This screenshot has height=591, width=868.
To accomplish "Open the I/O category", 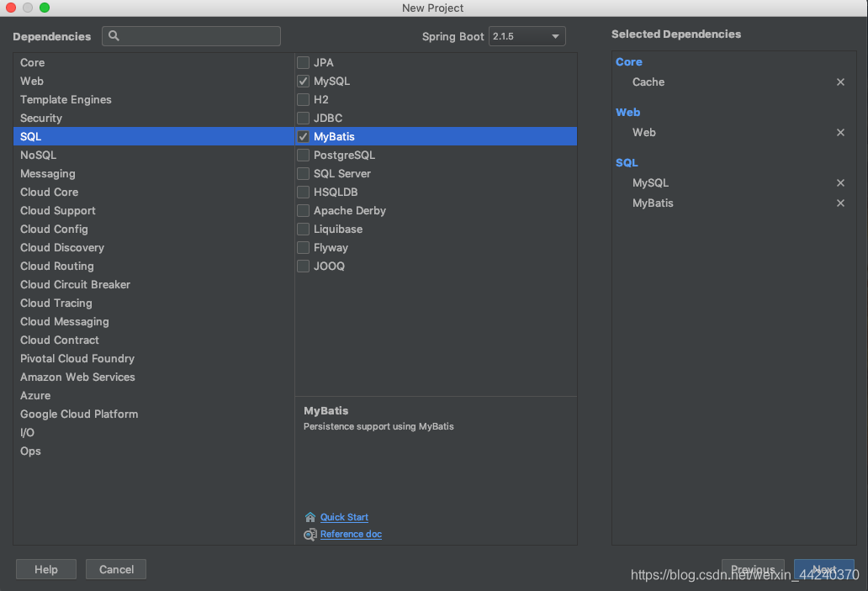I will (154, 433).
